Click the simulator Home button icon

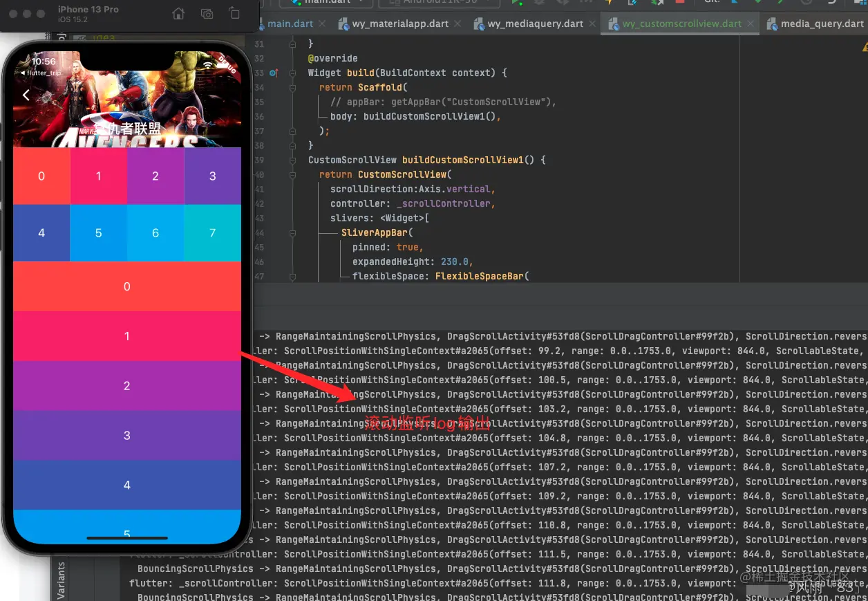pyautogui.click(x=178, y=14)
